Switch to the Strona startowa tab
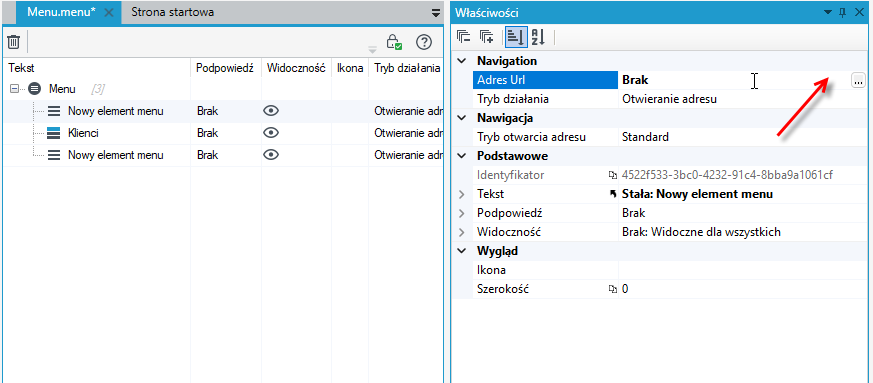Screen dimensions: 873x383 pyautogui.click(x=172, y=12)
